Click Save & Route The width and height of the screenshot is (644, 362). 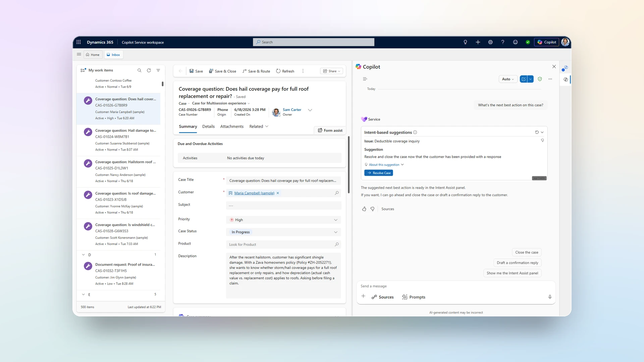(256, 71)
